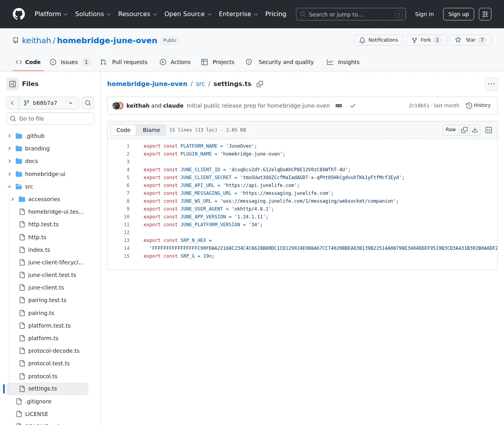Switch to the Blame view

click(152, 130)
